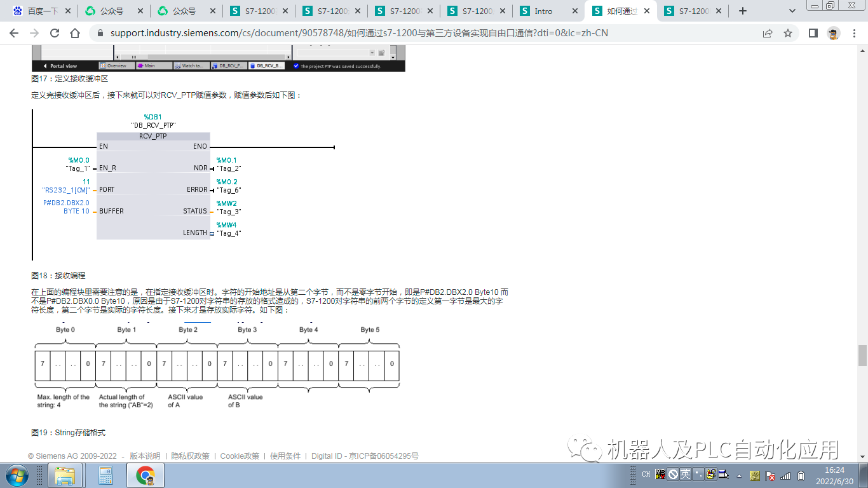Click the 图17：定义接收缓冲区 caption
Screen dimensions: 868x488
tap(70, 79)
